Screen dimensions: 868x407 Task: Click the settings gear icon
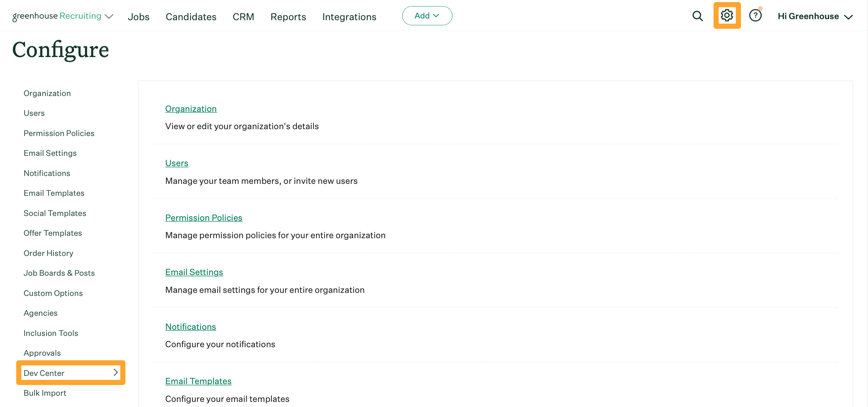(728, 15)
